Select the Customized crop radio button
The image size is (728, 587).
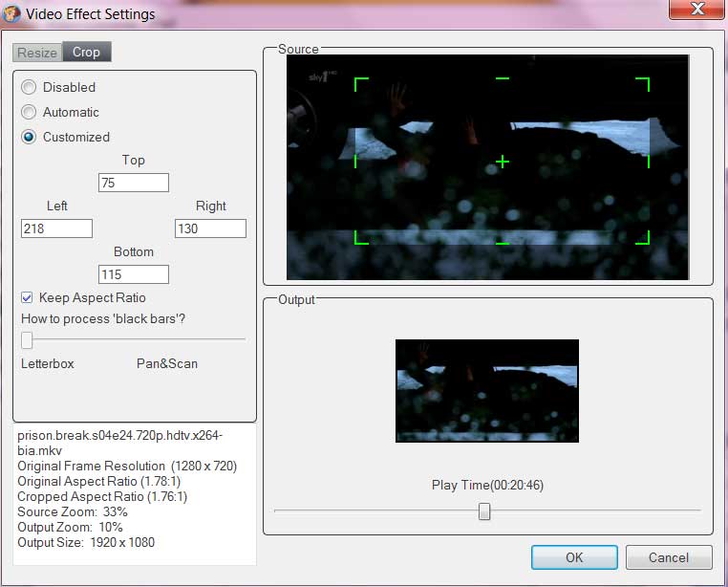(x=29, y=137)
